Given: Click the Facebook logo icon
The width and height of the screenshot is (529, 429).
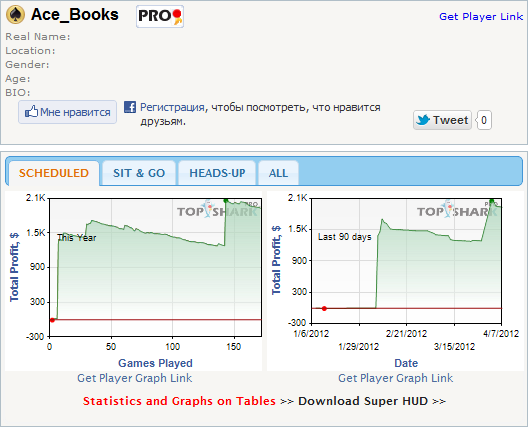Looking at the screenshot, I should pyautogui.click(x=130, y=107).
